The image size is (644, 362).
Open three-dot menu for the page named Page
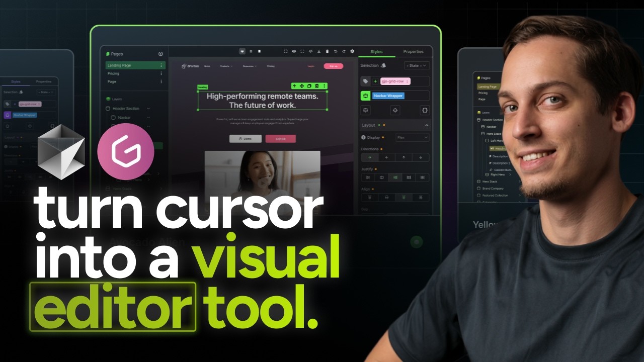coord(162,81)
